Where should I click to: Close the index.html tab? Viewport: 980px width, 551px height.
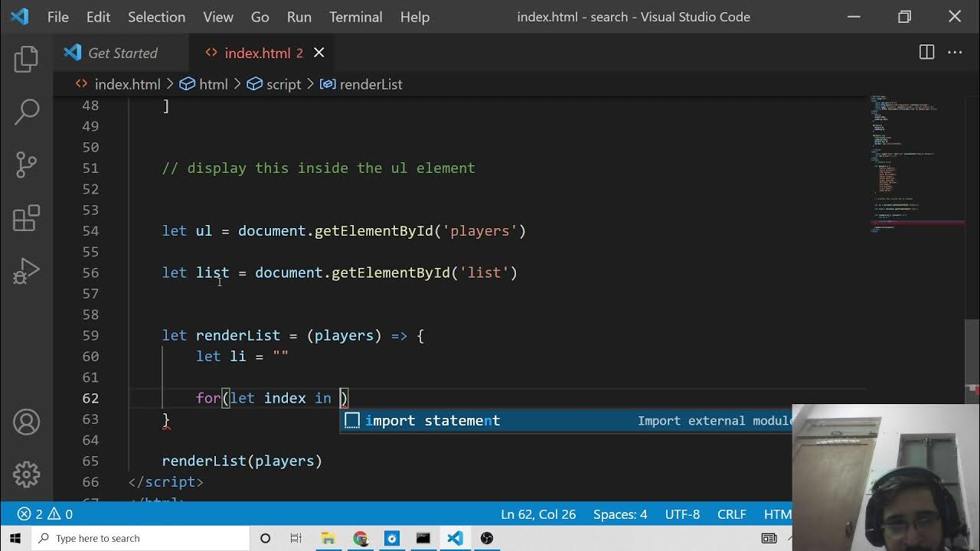pyautogui.click(x=319, y=53)
